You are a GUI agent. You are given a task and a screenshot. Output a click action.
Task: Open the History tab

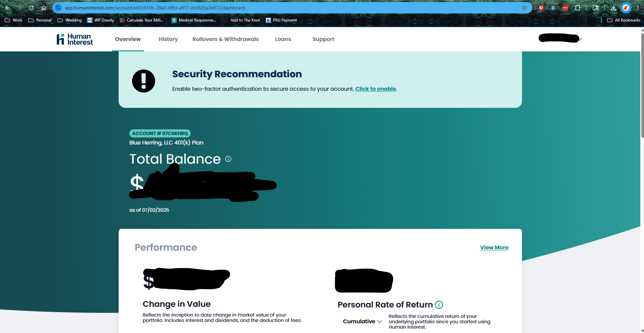tap(168, 39)
